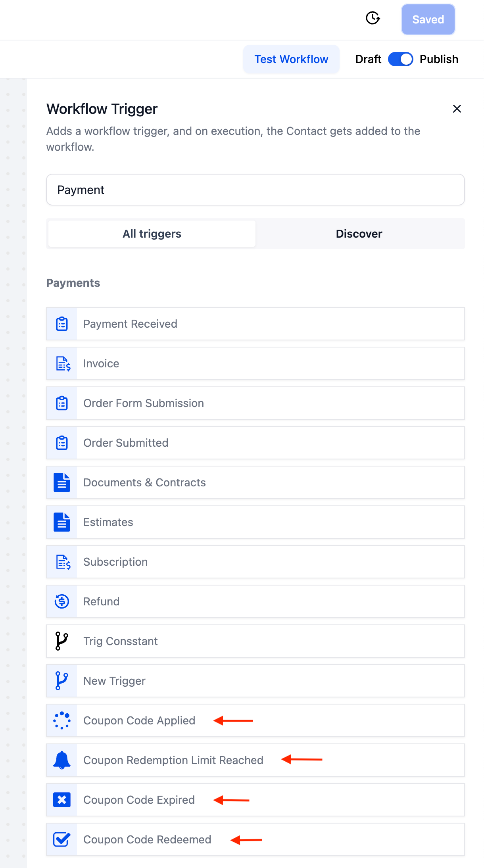484x868 pixels.
Task: Click the Payment Received clipboard icon
Action: (62, 324)
